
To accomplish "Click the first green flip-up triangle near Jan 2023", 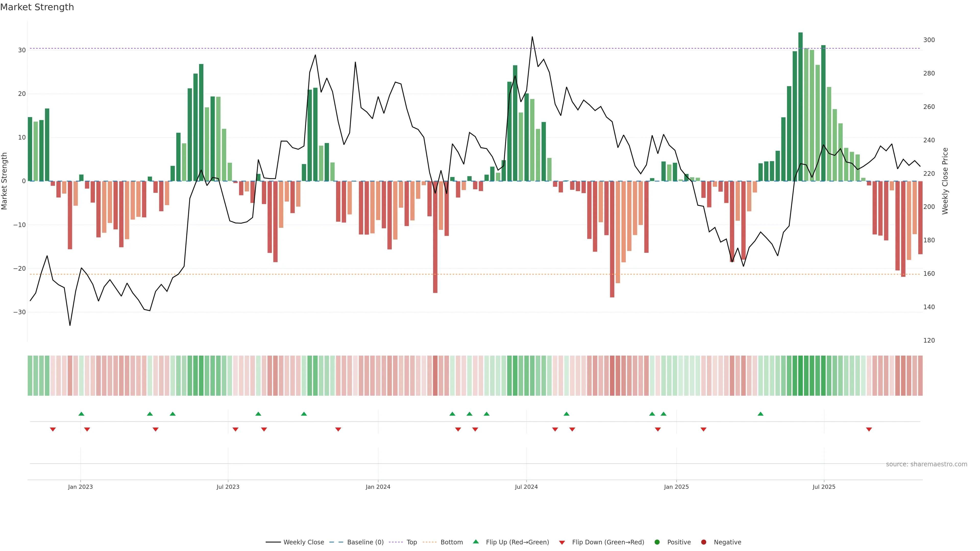I will (x=81, y=414).
